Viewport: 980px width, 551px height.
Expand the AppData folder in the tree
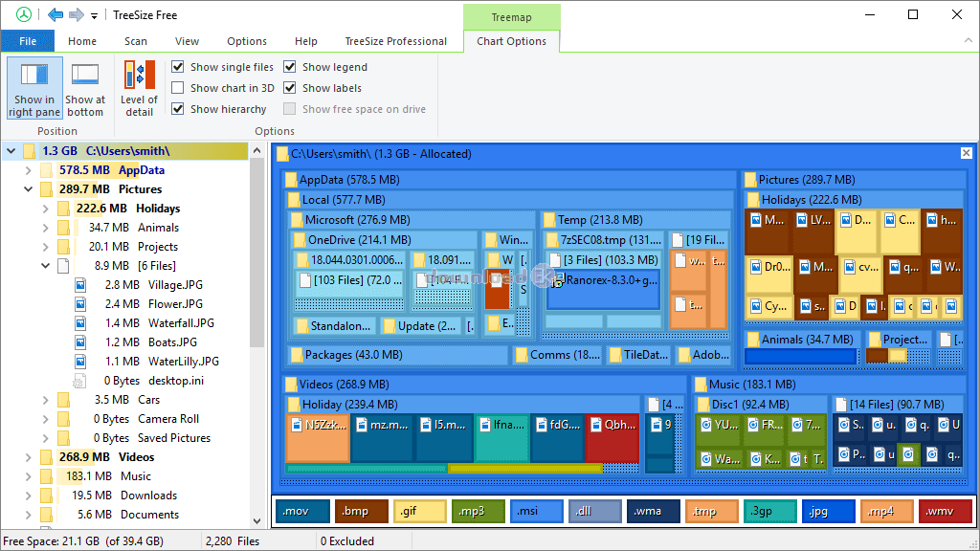(28, 170)
